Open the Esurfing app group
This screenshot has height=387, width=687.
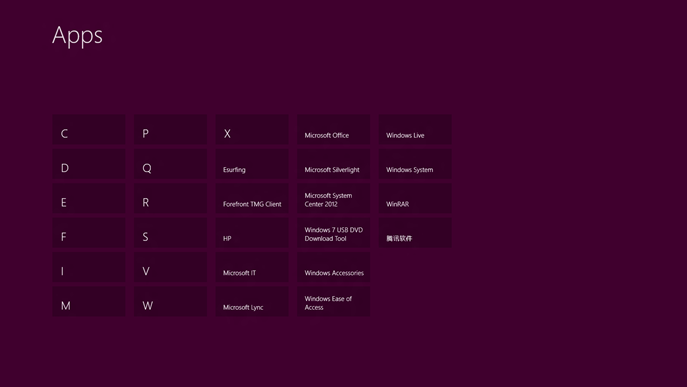pos(252,164)
